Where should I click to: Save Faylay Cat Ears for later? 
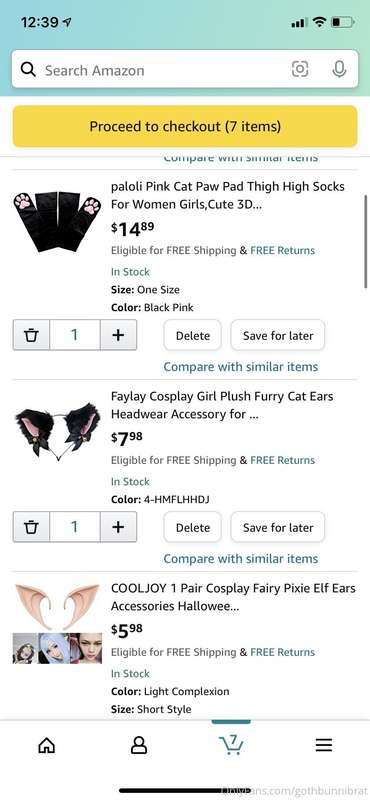(x=278, y=527)
